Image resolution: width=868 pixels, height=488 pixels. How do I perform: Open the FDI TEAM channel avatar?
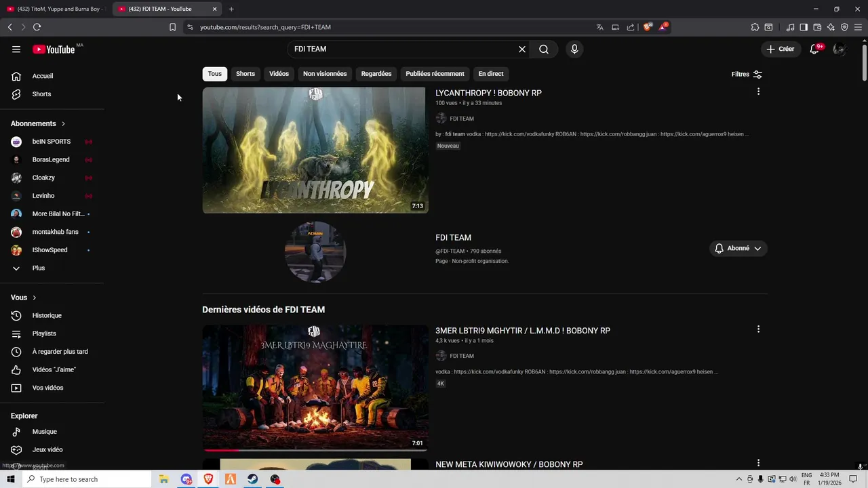pos(315,251)
